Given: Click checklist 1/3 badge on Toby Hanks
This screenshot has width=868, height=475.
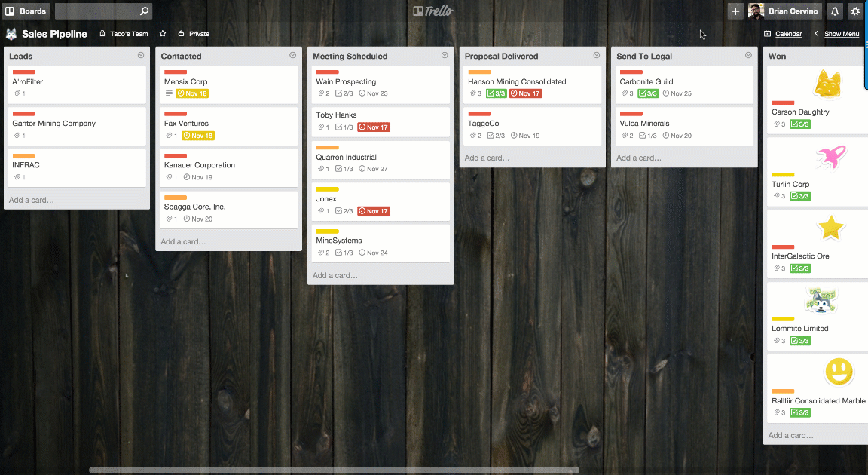Looking at the screenshot, I should point(344,127).
